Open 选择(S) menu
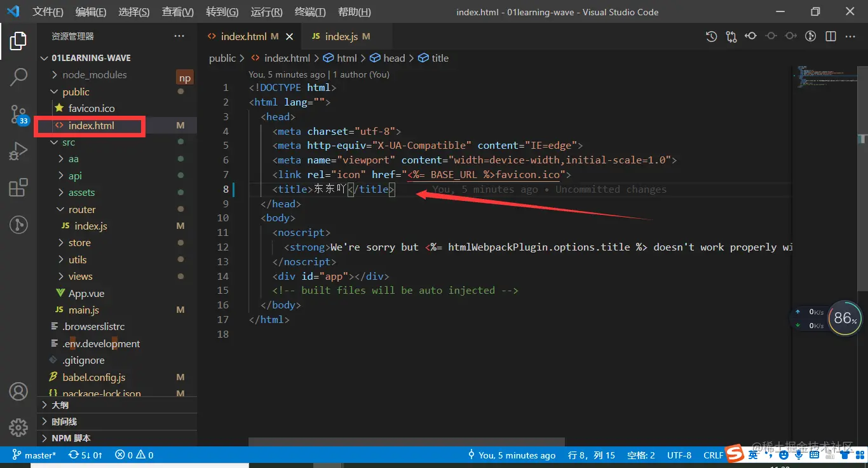868x468 pixels. tap(134, 12)
